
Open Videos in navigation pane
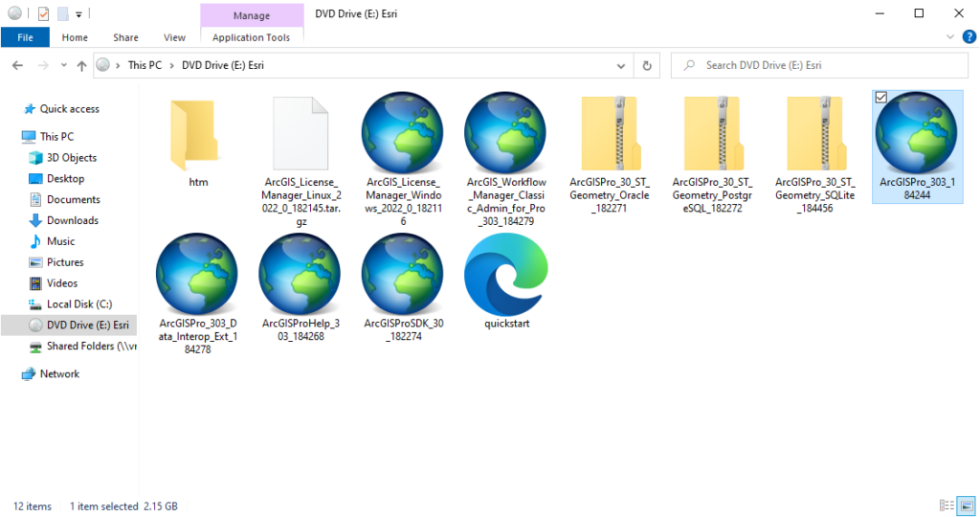coord(62,283)
